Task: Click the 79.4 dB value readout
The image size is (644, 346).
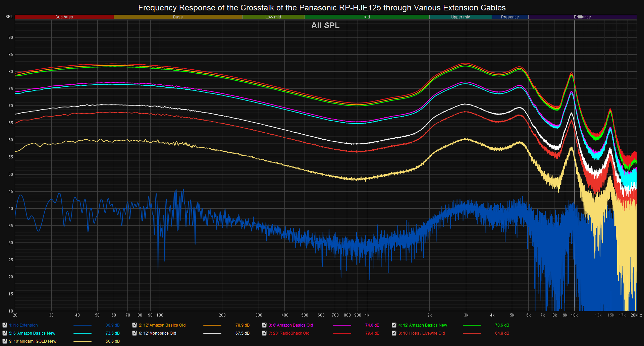Action: (372, 333)
